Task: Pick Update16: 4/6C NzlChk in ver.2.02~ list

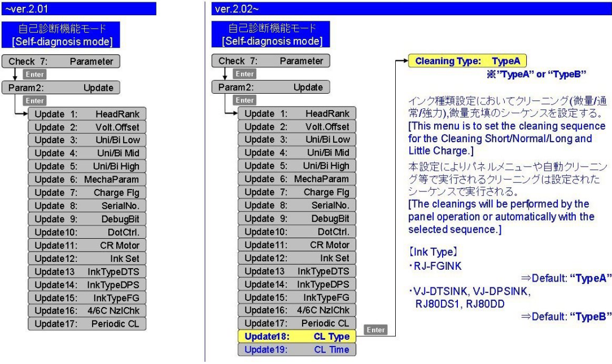Action: tap(296, 311)
